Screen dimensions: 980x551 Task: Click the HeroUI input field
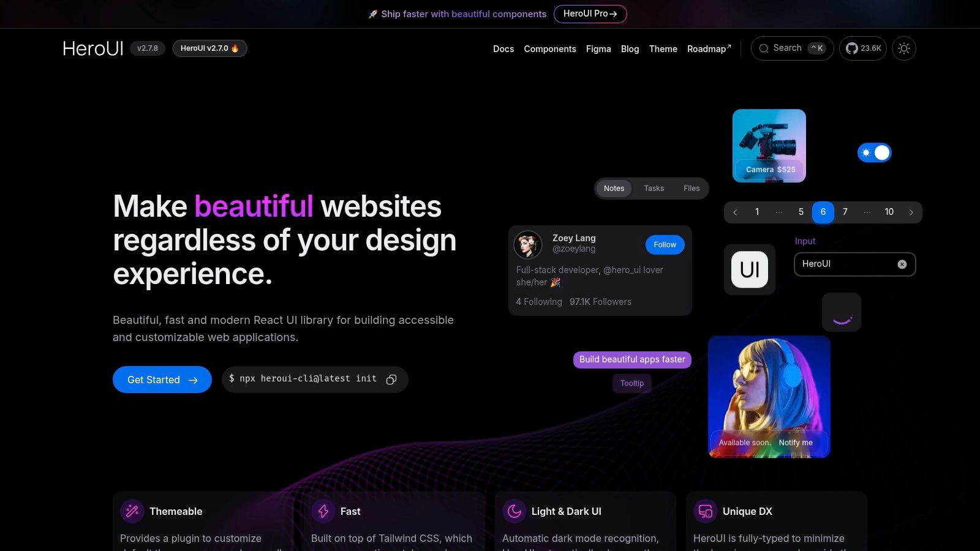[854, 264]
